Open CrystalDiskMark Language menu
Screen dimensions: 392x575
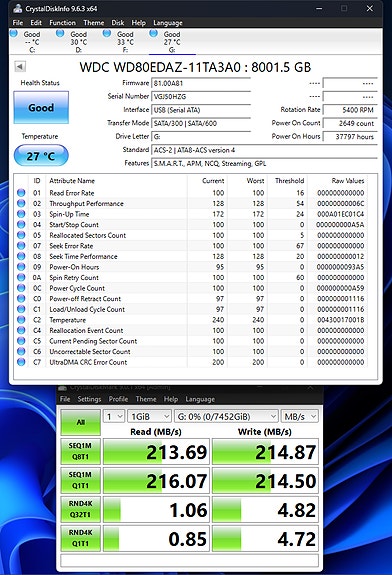[x=200, y=399]
